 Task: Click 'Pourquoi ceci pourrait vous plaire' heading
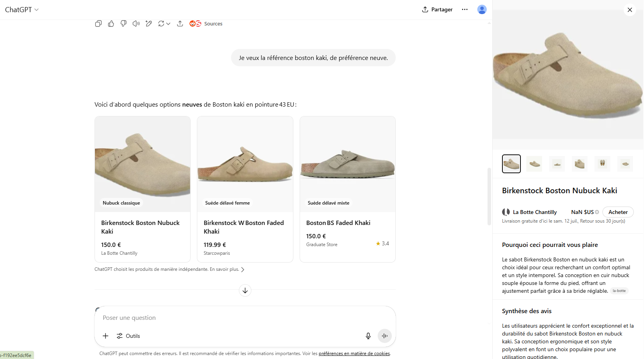[550, 245]
